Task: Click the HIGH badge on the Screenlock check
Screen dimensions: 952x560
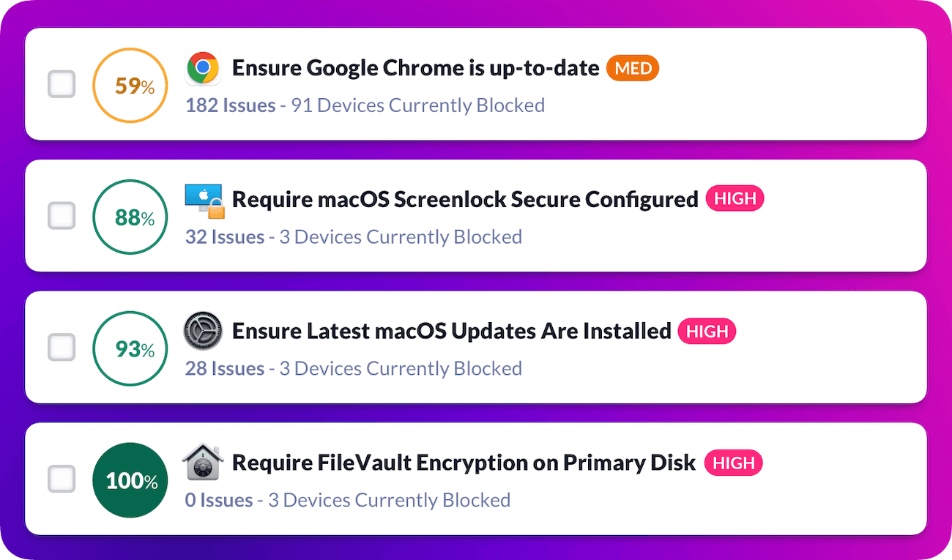Action: click(x=735, y=198)
